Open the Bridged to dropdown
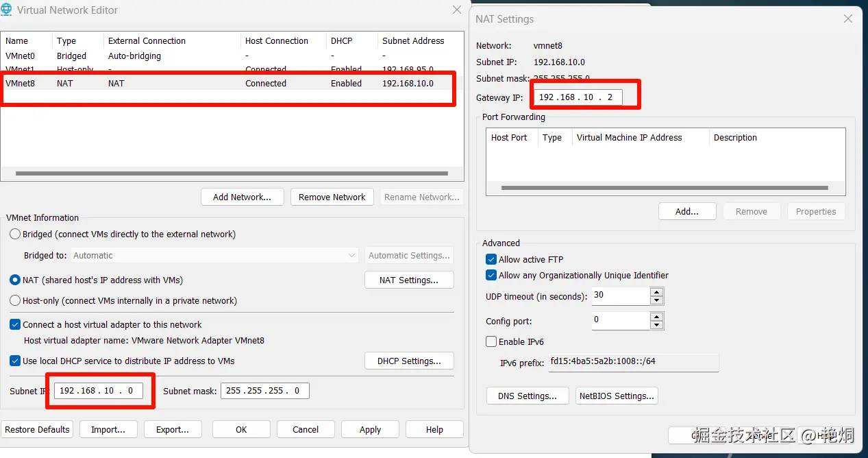The width and height of the screenshot is (868, 458). 215,255
